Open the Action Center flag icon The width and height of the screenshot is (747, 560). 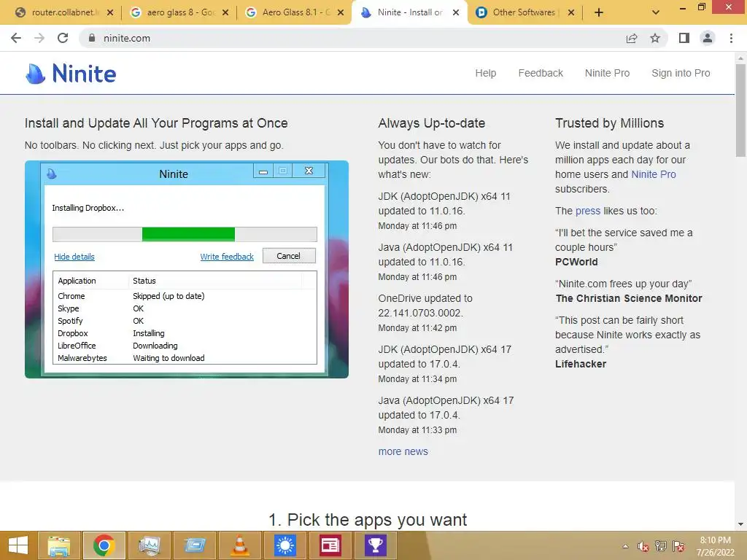click(678, 546)
